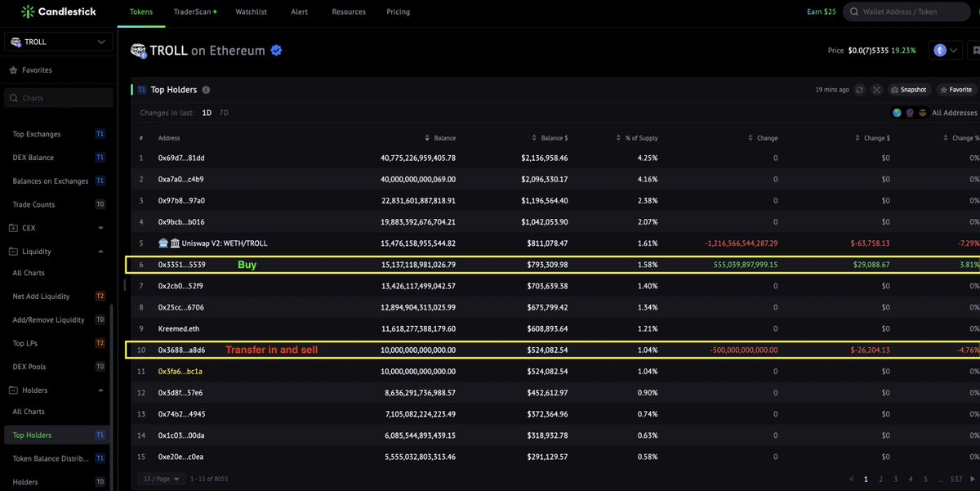The height and width of the screenshot is (491, 980).
Task: Click the Earn $25 link
Action: pyautogui.click(x=821, y=12)
